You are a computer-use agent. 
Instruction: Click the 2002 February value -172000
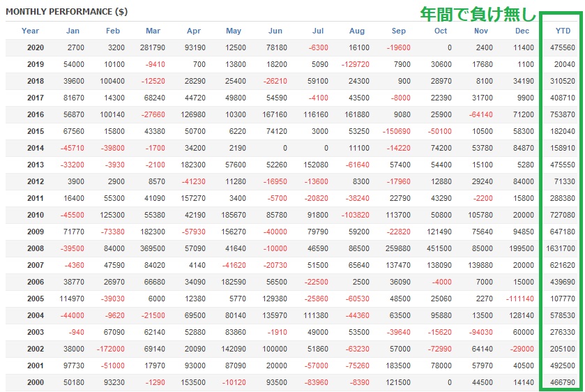[110, 349]
